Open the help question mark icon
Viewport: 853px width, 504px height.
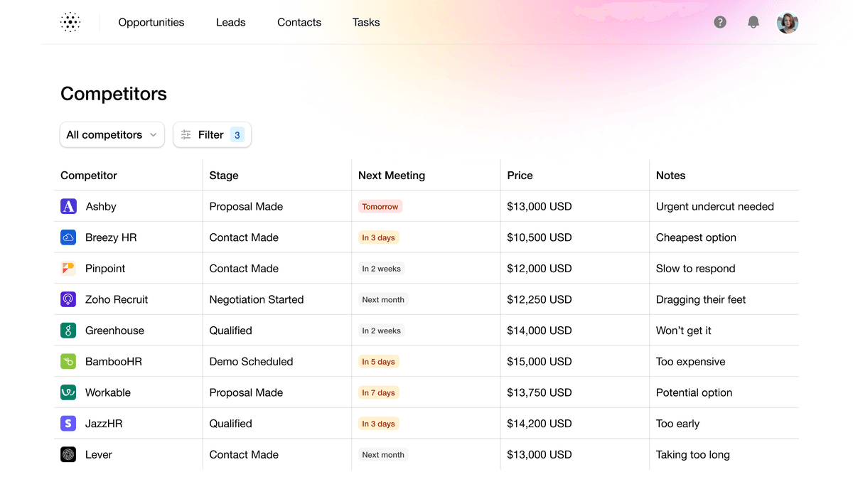[x=720, y=22]
